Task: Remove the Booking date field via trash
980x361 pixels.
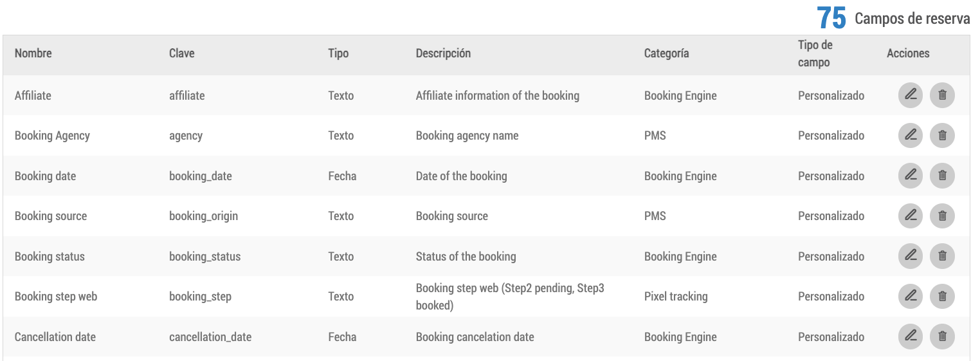Action: point(942,176)
